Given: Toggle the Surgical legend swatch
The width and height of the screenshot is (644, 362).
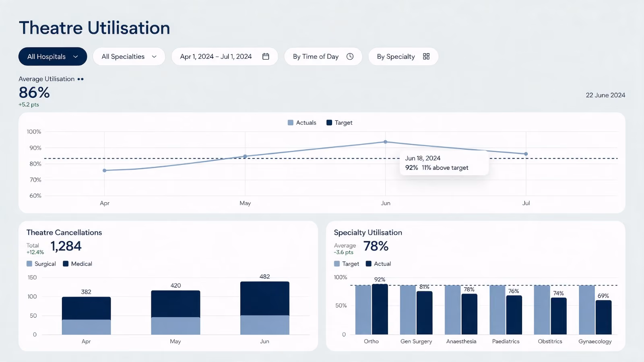Looking at the screenshot, I should tap(29, 264).
